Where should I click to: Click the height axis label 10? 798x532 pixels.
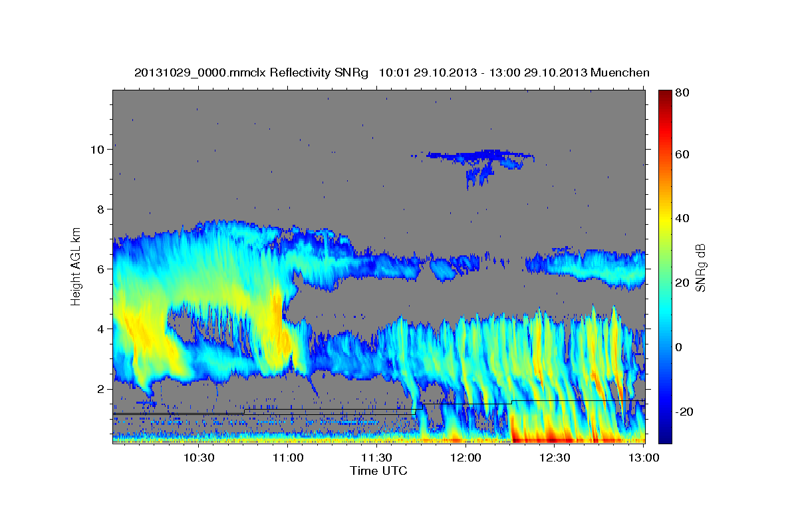point(98,150)
